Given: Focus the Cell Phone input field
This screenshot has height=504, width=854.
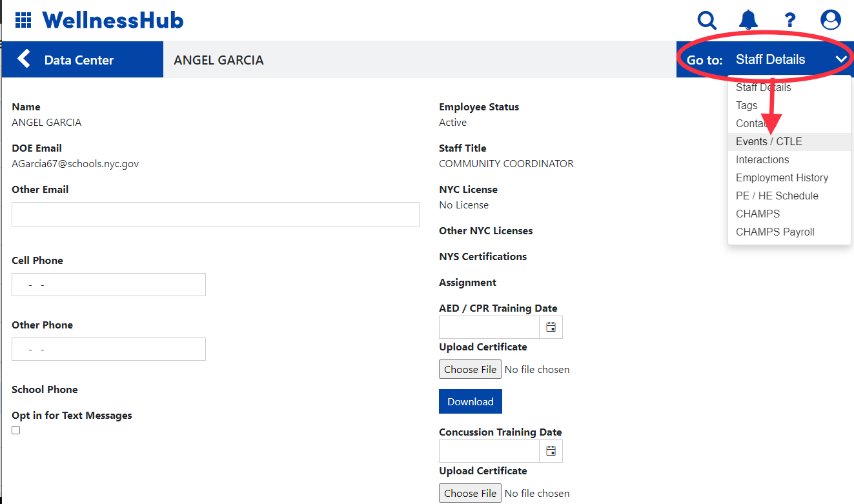Looking at the screenshot, I should tap(108, 285).
